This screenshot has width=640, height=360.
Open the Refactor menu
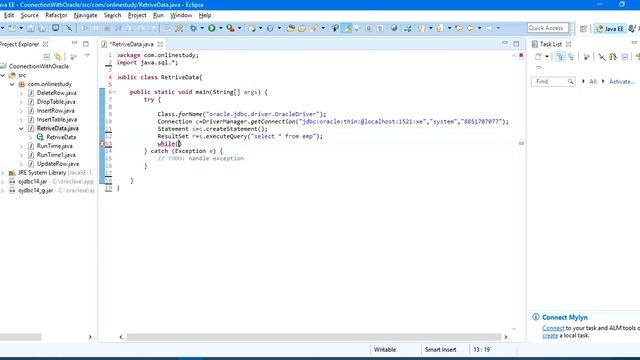coord(56,15)
